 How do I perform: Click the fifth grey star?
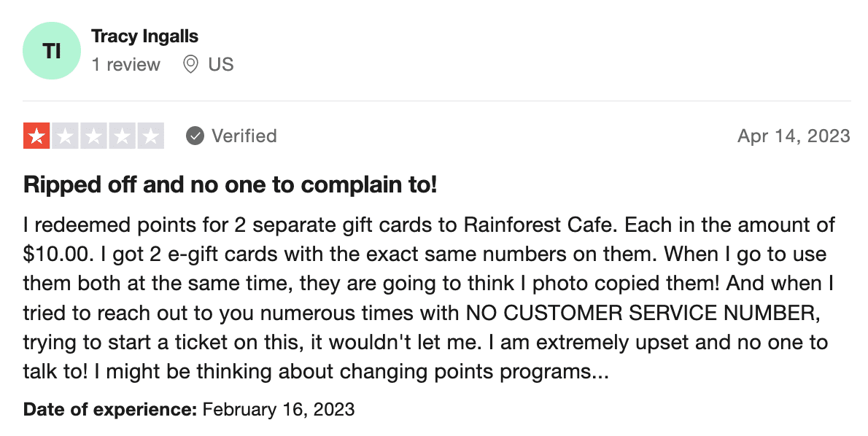pyautogui.click(x=150, y=136)
